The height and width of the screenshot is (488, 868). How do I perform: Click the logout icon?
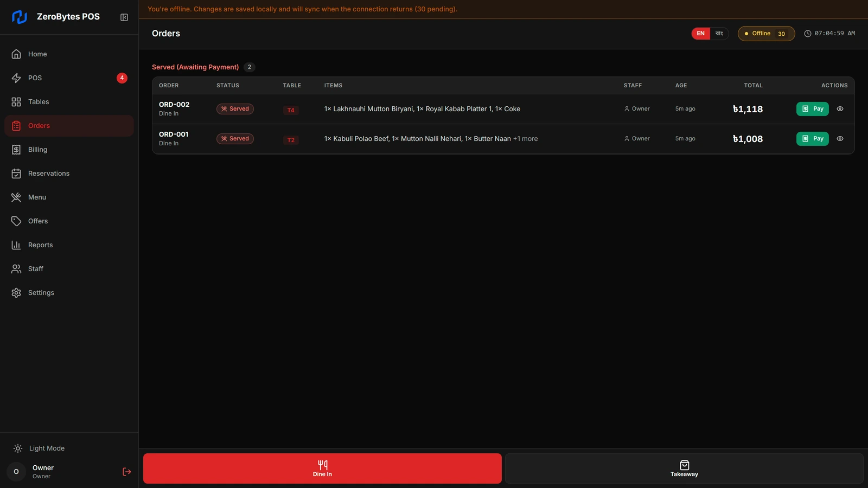[x=127, y=472]
